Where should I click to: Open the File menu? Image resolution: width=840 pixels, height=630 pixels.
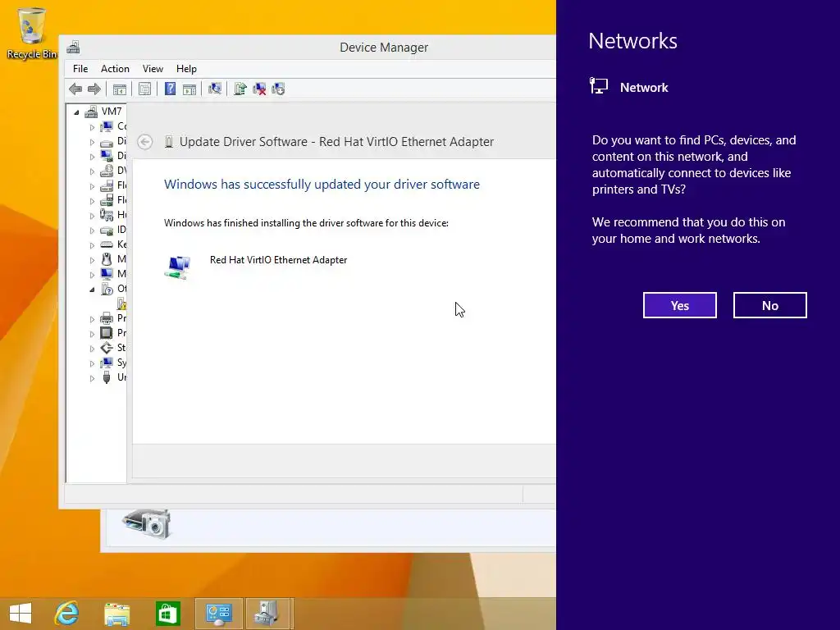pos(80,69)
